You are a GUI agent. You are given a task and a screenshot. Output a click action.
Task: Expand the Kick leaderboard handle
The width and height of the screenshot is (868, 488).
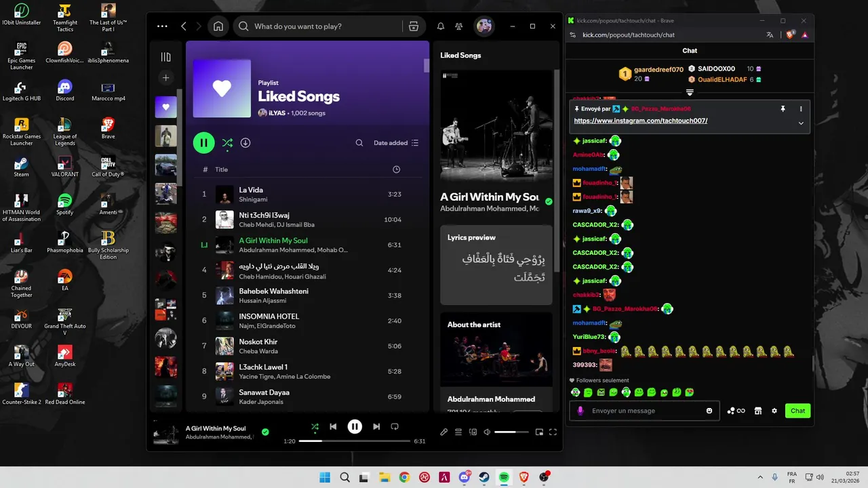(690, 92)
